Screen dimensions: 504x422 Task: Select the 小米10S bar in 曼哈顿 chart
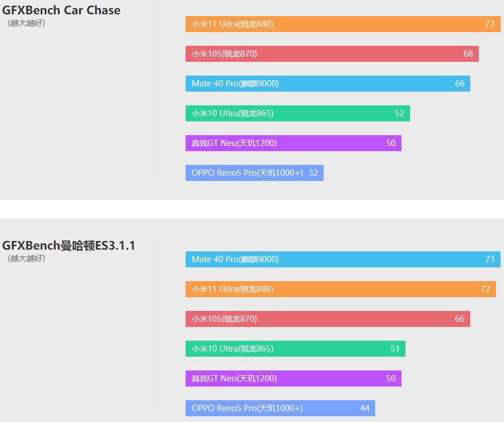(x=328, y=319)
